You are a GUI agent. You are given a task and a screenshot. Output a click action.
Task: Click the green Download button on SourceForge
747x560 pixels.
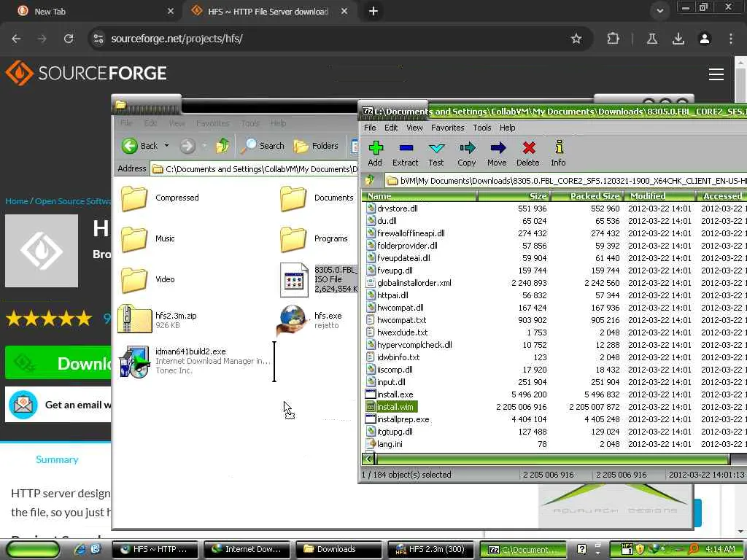pos(58,363)
